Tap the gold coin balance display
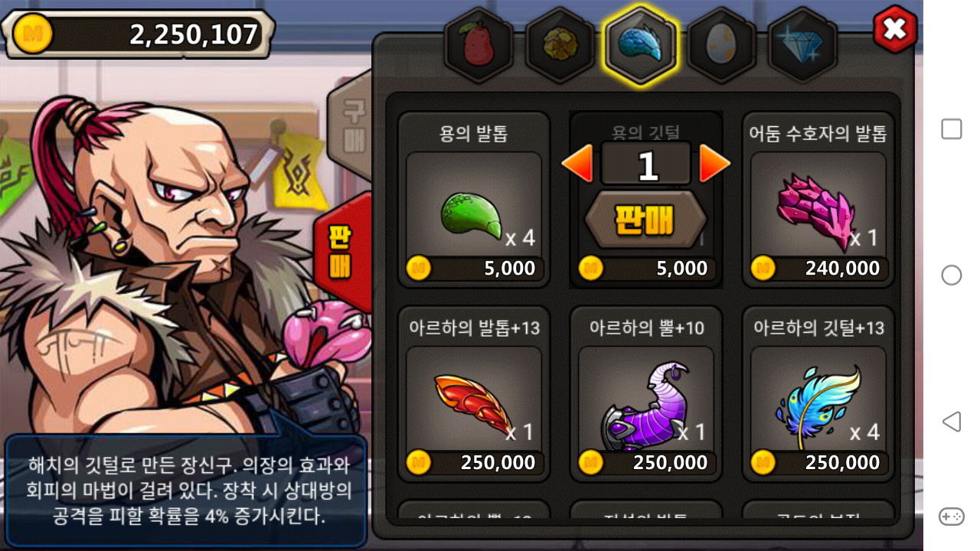The width and height of the screenshot is (980, 551). coord(138,34)
